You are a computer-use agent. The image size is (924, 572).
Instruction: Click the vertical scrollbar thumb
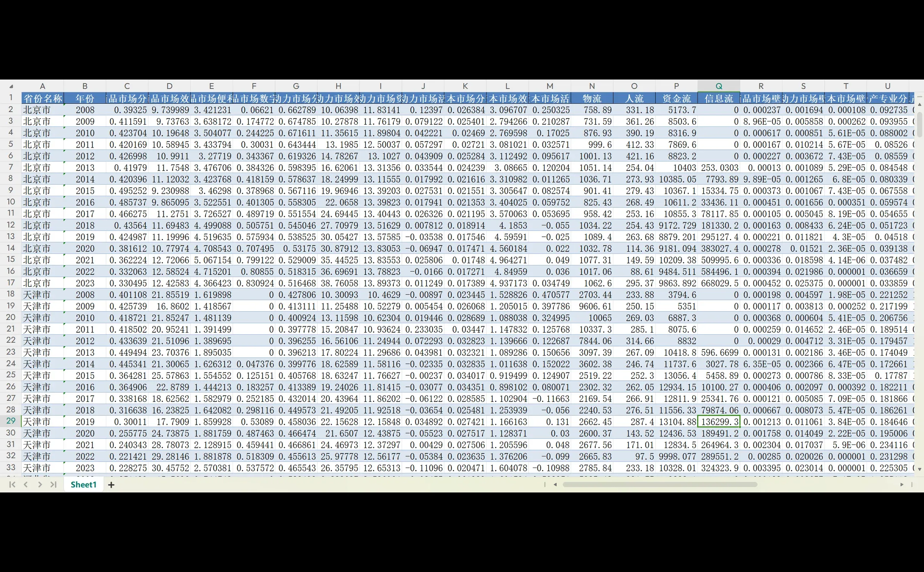pyautogui.click(x=919, y=124)
